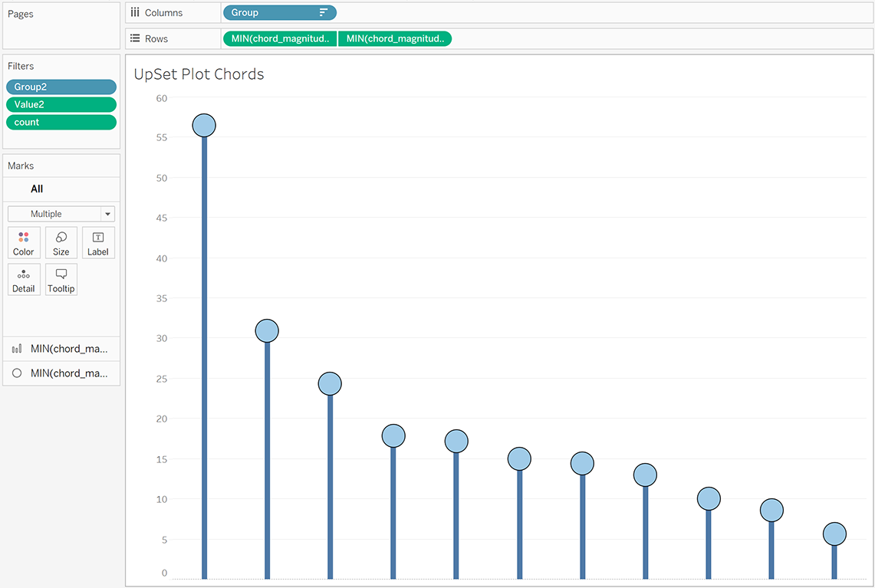Open the Label marks card button
This screenshot has width=875, height=588.
98,242
